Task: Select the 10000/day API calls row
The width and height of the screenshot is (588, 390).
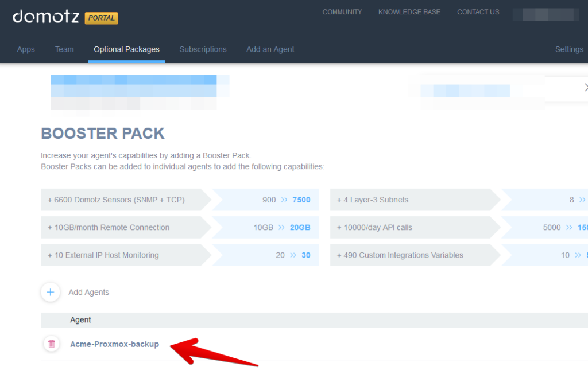Action: click(x=459, y=228)
